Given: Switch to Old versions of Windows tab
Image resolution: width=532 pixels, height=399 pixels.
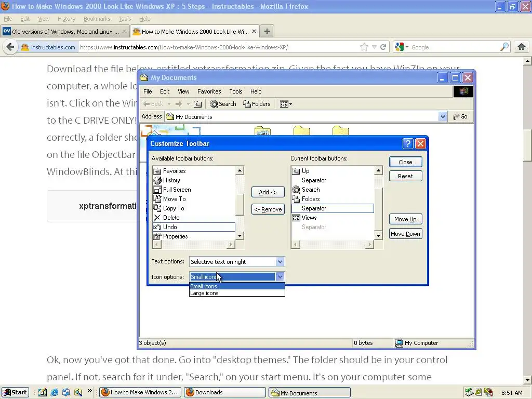Looking at the screenshot, I should tap(64, 32).
